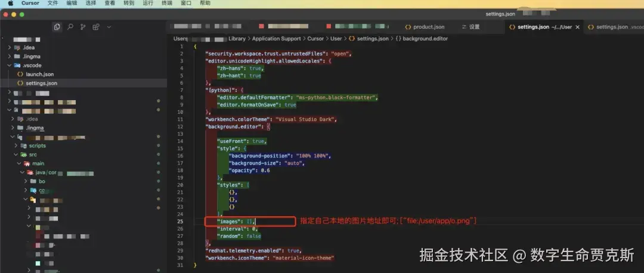This screenshot has height=273, width=644.
Task: Open the 帮助 menu
Action: click(205, 3)
